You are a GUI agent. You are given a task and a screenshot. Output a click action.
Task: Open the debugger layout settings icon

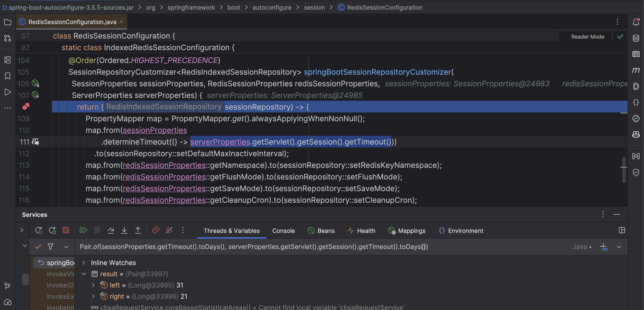tap(622, 230)
